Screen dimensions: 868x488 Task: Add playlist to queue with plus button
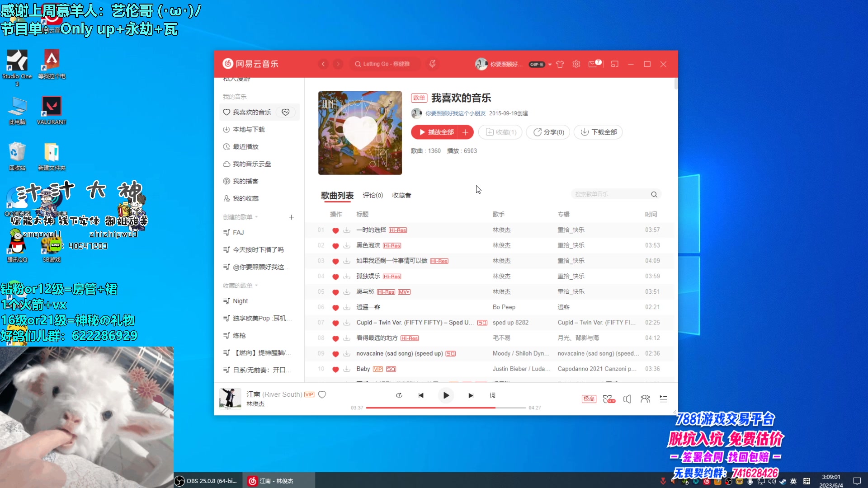coord(465,132)
